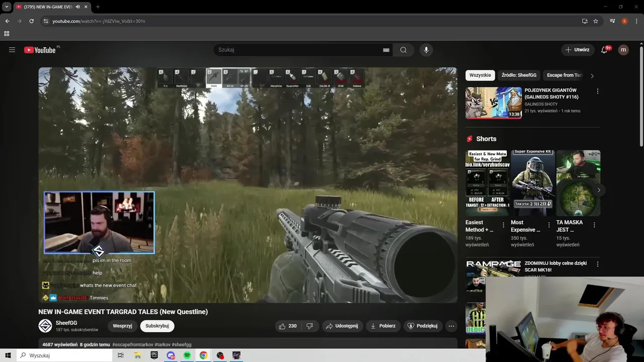Open File Explorer from the taskbar
This screenshot has width=644, height=362.
point(137,355)
